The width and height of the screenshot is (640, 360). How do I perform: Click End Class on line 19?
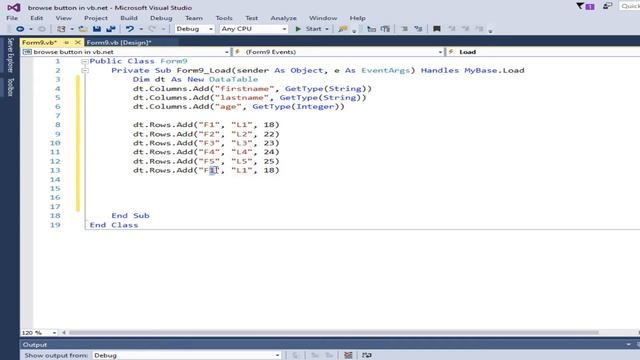(114, 225)
